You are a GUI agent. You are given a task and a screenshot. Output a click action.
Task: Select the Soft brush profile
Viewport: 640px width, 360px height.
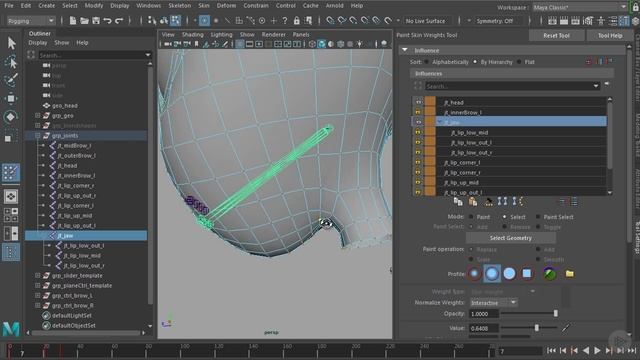(492, 273)
